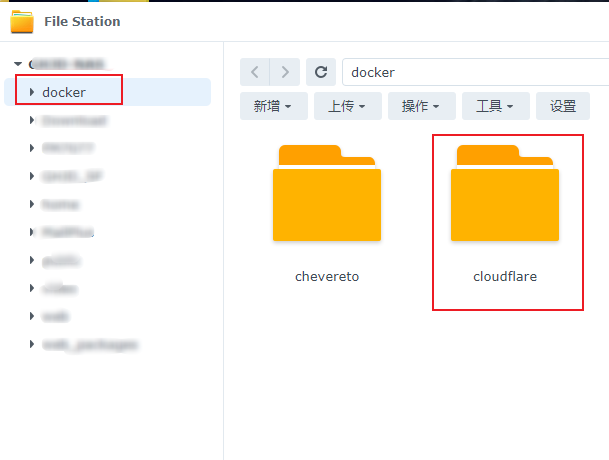Go forward with the right arrow
Screen dimensions: 609x460
click(x=285, y=72)
